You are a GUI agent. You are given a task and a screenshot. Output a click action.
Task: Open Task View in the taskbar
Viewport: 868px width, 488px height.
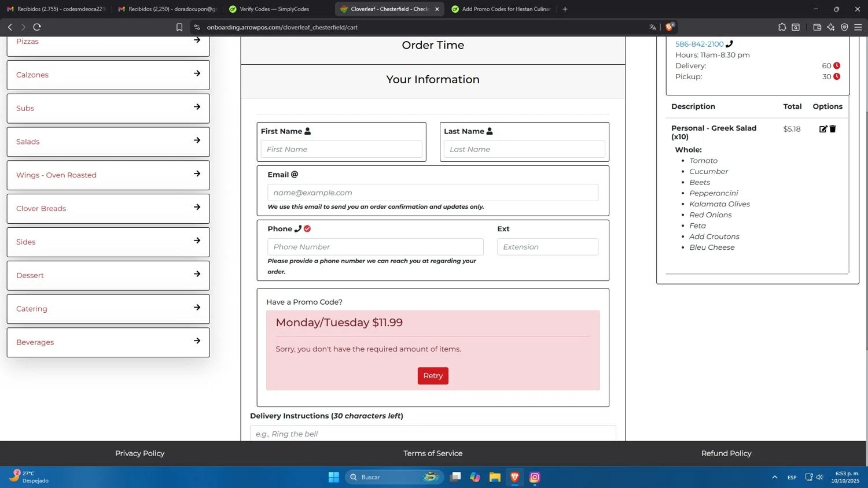click(455, 477)
